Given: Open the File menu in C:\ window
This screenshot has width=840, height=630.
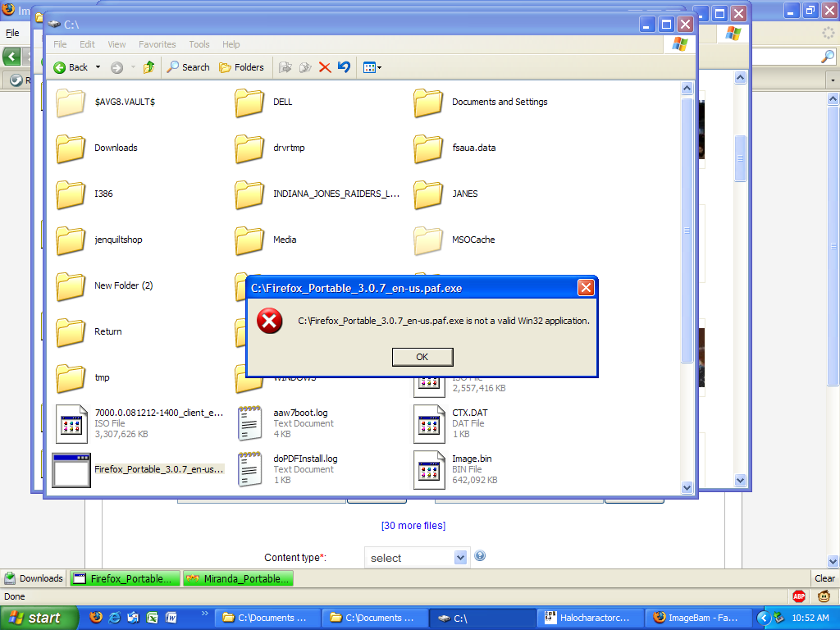Looking at the screenshot, I should 60,44.
